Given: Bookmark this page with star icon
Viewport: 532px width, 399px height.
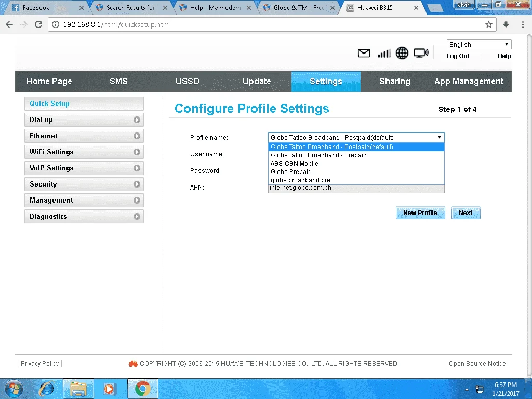Looking at the screenshot, I should (x=488, y=24).
